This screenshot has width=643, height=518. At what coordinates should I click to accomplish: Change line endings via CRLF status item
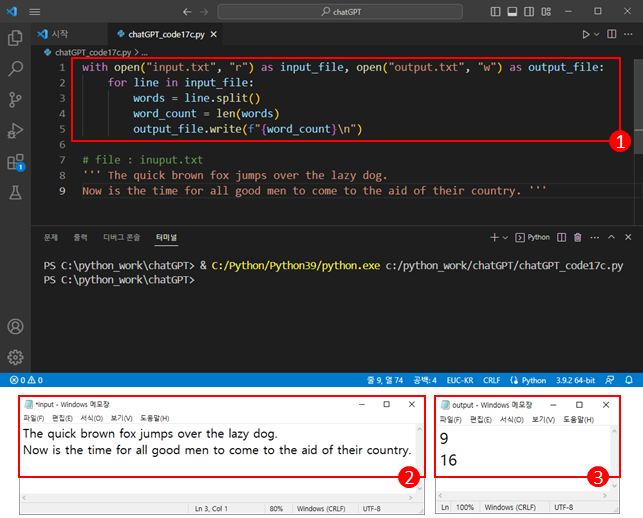(491, 380)
